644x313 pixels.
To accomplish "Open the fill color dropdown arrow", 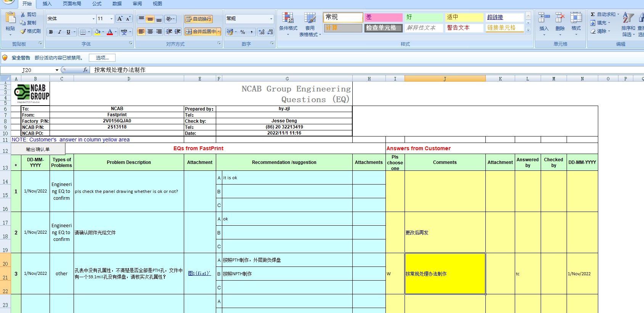I will 103,32.
